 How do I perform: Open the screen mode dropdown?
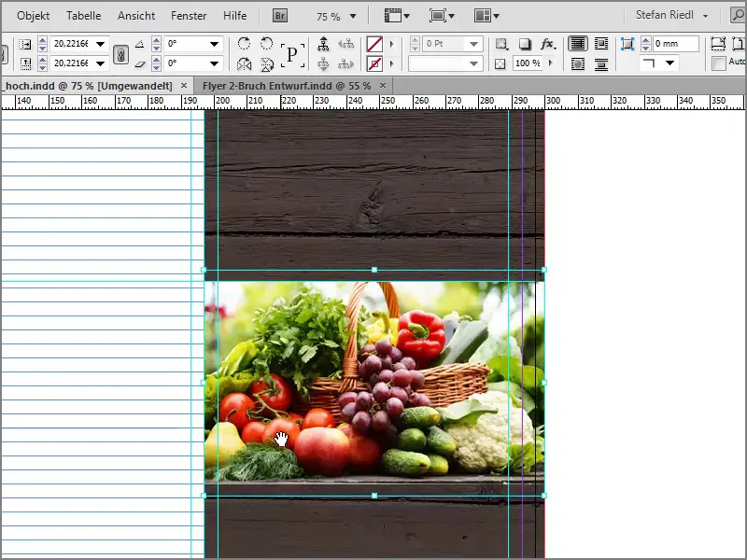coord(442,16)
